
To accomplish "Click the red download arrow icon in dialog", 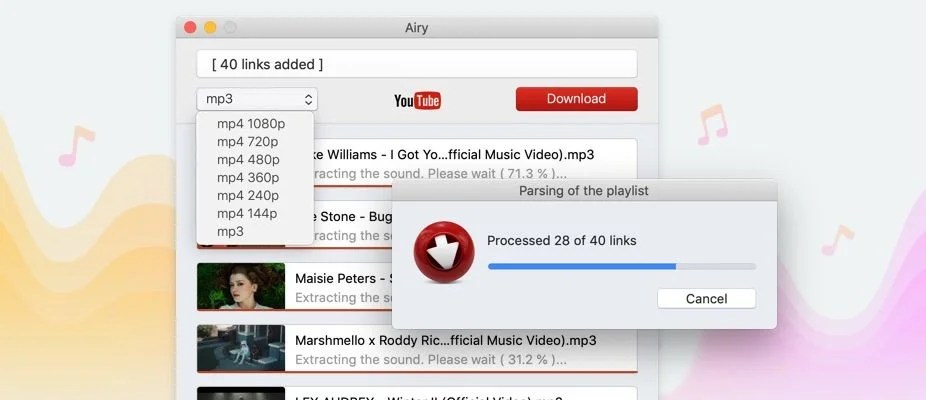I will point(444,252).
